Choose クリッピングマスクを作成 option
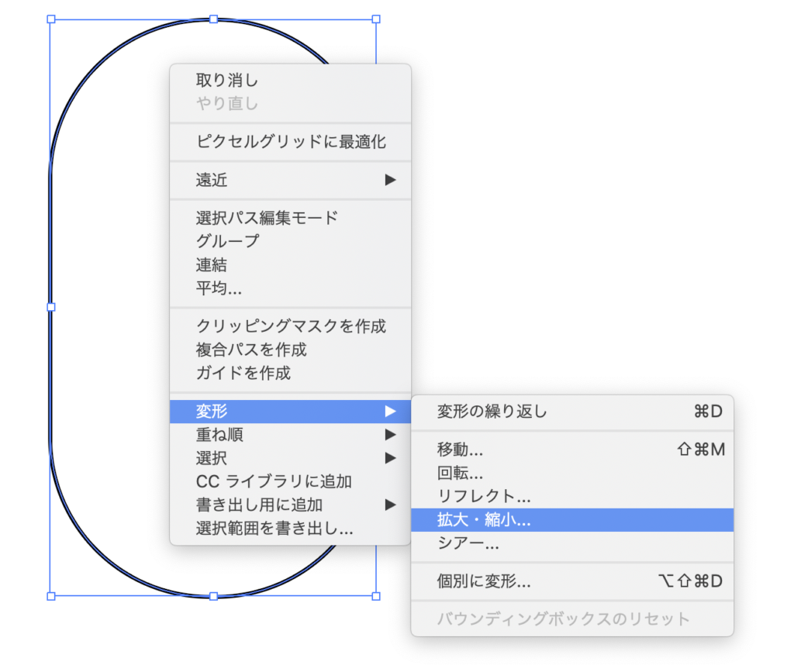Viewport: 794px width, 672px height. pyautogui.click(x=290, y=326)
